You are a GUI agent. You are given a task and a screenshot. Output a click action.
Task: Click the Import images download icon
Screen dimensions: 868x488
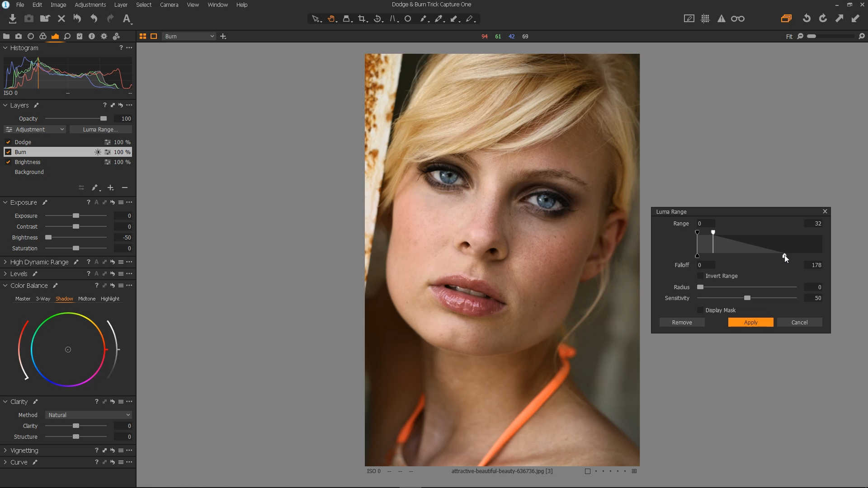pos(13,19)
